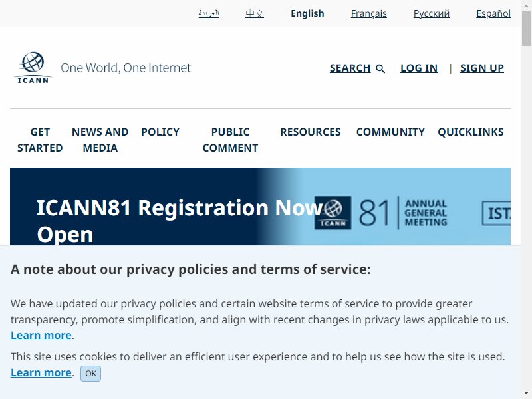
Task: Open the SEARCH link
Action: (350, 68)
